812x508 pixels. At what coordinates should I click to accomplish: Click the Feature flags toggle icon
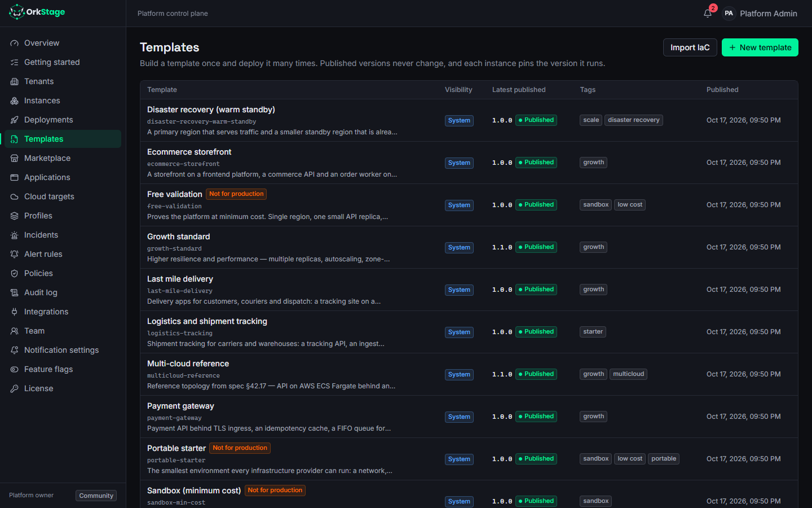click(15, 369)
